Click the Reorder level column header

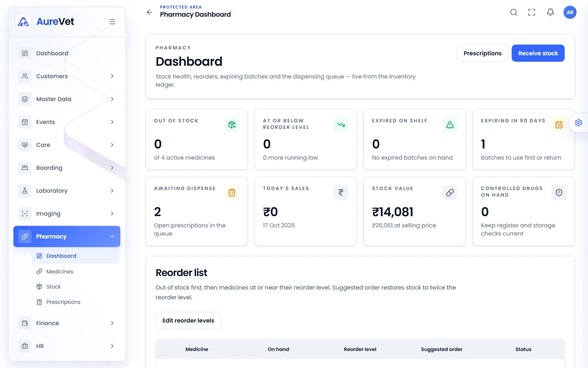tap(360, 349)
